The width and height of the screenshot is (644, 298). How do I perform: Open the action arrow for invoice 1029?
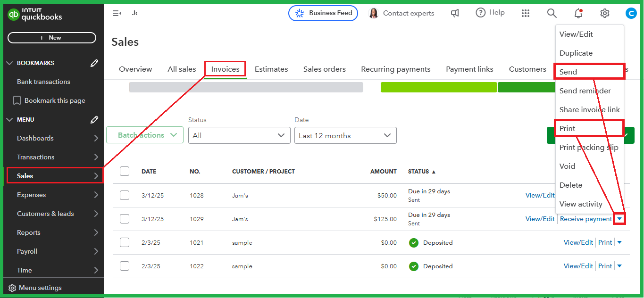pyautogui.click(x=619, y=219)
